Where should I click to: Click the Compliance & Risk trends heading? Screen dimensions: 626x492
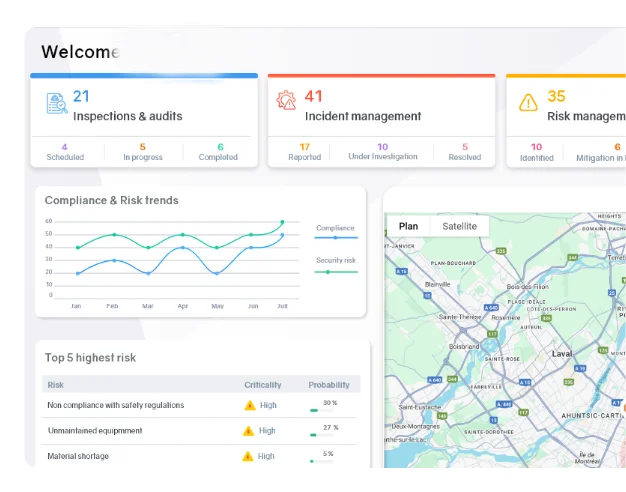coord(111,200)
